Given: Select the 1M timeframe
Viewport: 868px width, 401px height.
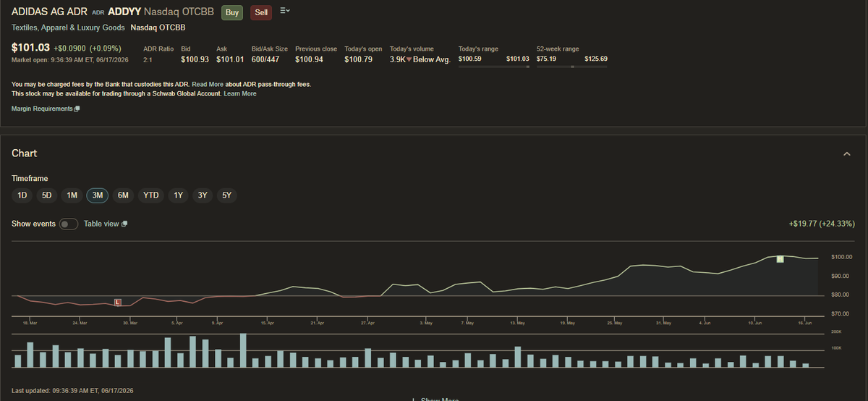Looking at the screenshot, I should coord(72,195).
